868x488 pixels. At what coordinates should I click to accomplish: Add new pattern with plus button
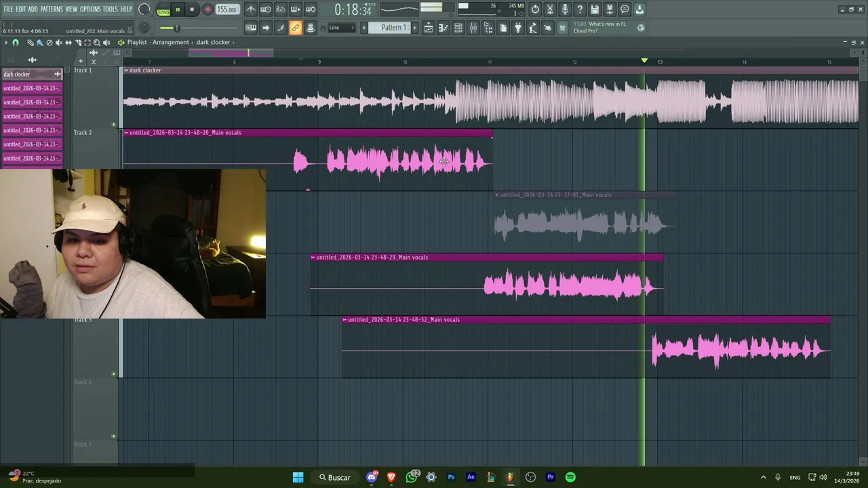coord(414,28)
